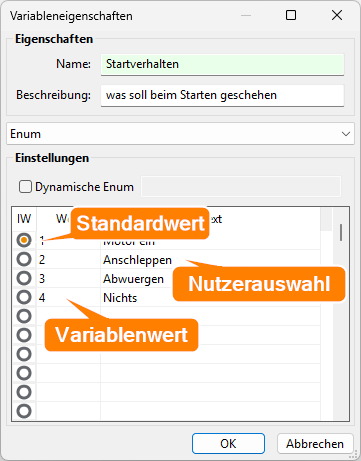Click the disabled field beside Dynamische Enum
Screen dimensions: 361x461
[241, 187]
